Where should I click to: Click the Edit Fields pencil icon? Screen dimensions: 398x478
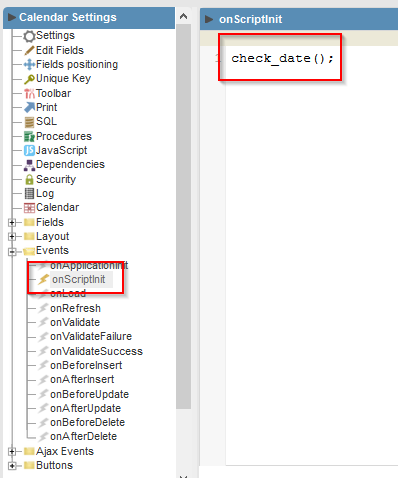coord(29,50)
